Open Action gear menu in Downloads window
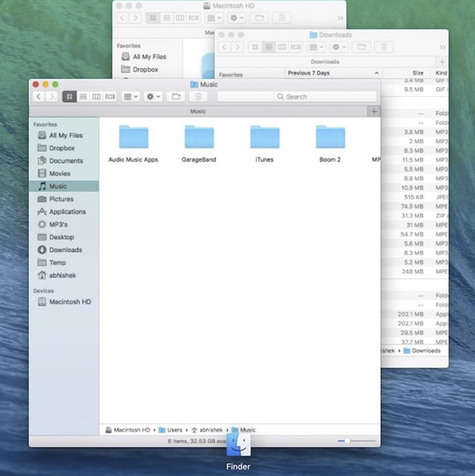Screen dimensions: 475x476 339,47
